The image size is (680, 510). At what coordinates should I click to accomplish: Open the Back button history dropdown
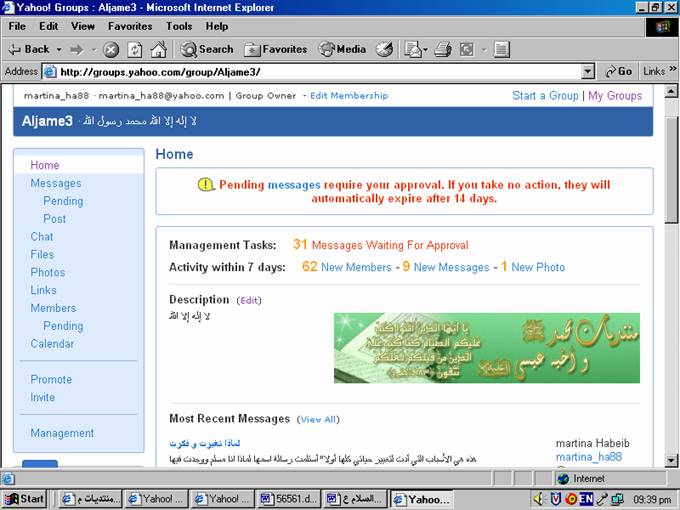[59, 50]
